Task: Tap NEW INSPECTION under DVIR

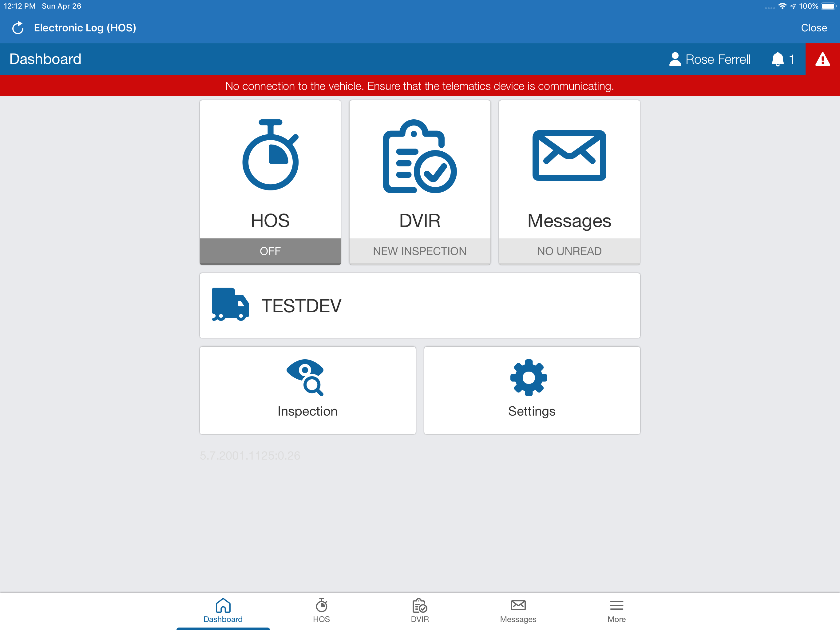Action: (x=420, y=251)
